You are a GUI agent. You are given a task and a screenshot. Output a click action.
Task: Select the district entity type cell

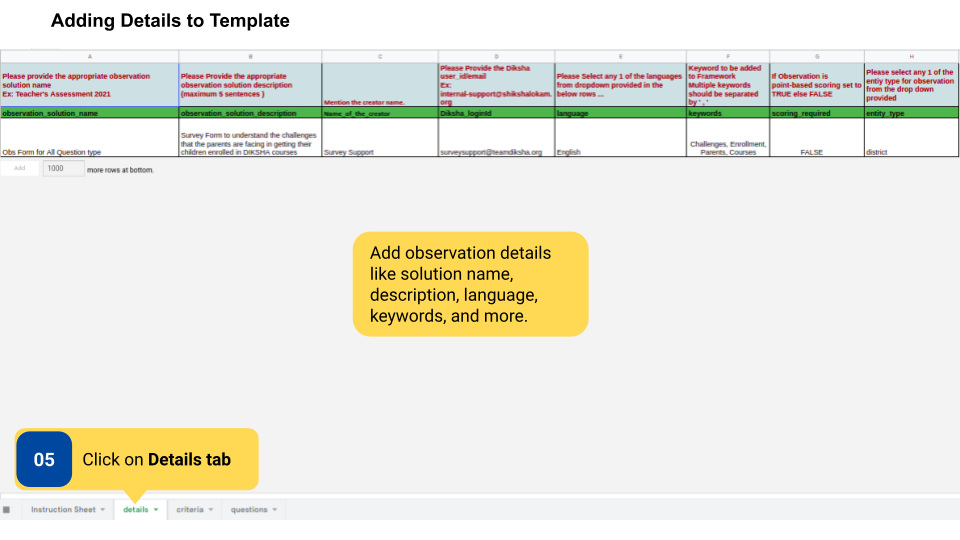(x=911, y=152)
